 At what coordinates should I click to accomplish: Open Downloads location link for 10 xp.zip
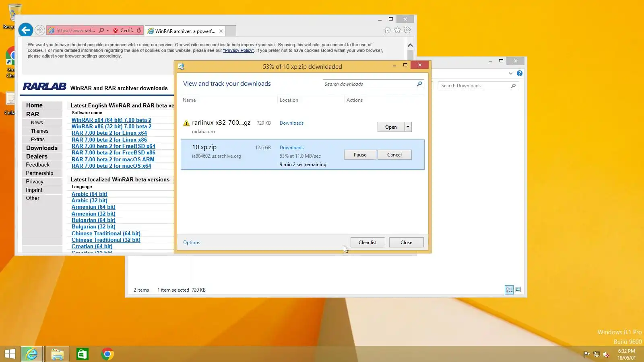click(292, 148)
